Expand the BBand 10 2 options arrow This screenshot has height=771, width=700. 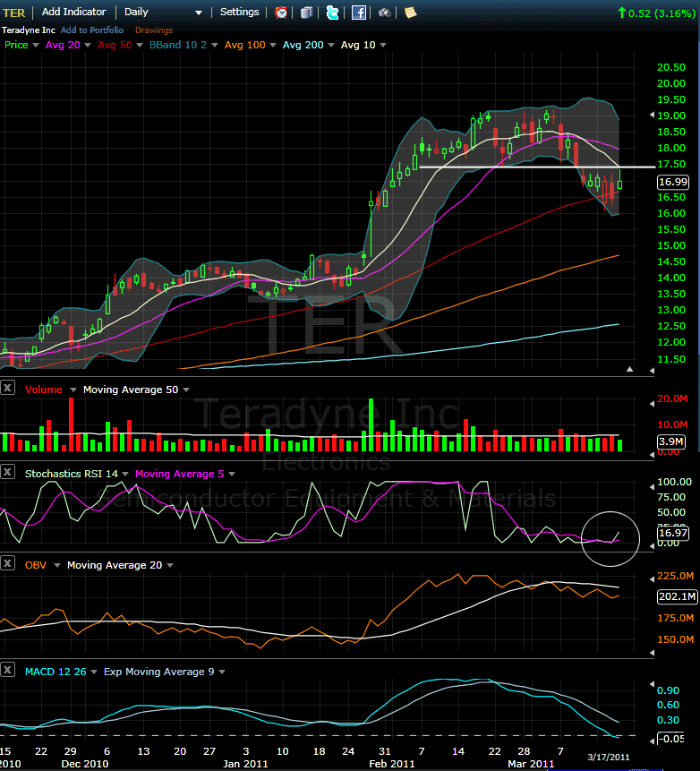pyautogui.click(x=216, y=45)
